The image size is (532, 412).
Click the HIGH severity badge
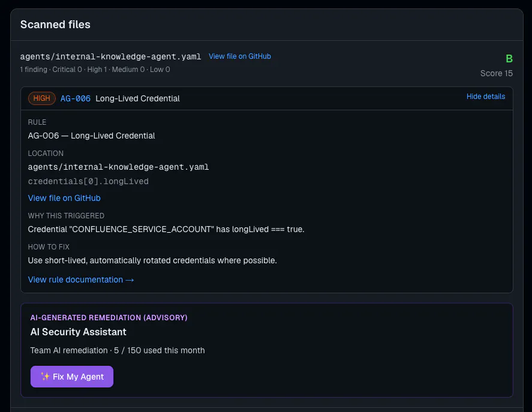[42, 98]
